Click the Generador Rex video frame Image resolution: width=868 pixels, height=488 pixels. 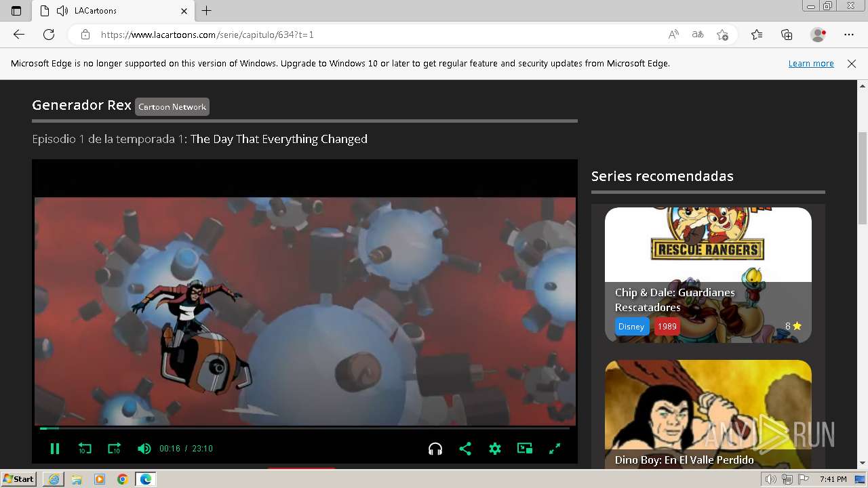[305, 311]
